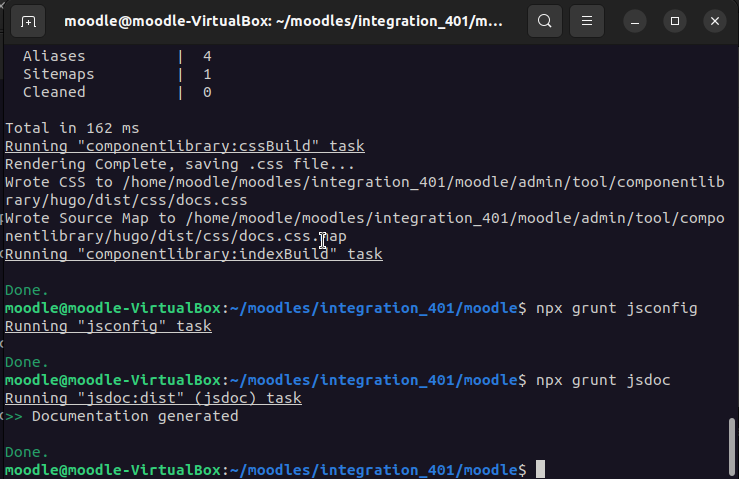
Task: Open a new terminal tab
Action: click(28, 21)
